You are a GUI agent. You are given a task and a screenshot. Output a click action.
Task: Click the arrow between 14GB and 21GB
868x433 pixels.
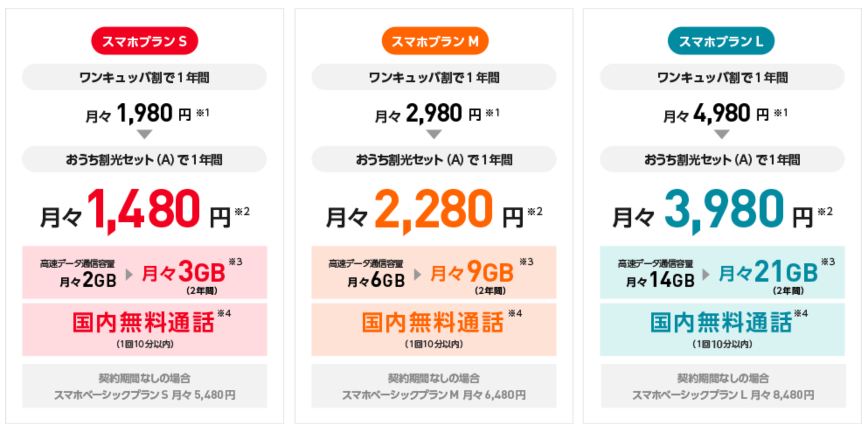pyautogui.click(x=706, y=275)
